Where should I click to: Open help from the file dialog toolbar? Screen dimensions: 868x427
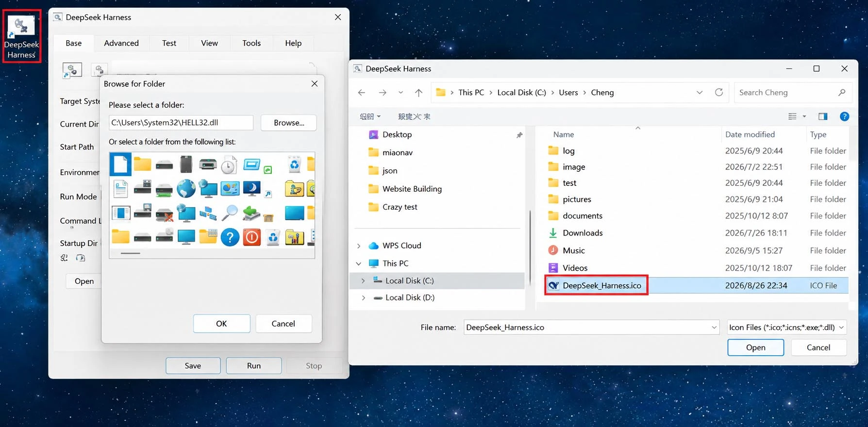(x=845, y=116)
